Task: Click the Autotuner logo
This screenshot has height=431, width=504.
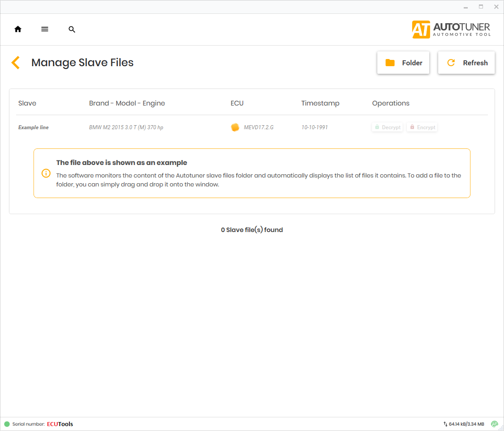Action: (451, 30)
